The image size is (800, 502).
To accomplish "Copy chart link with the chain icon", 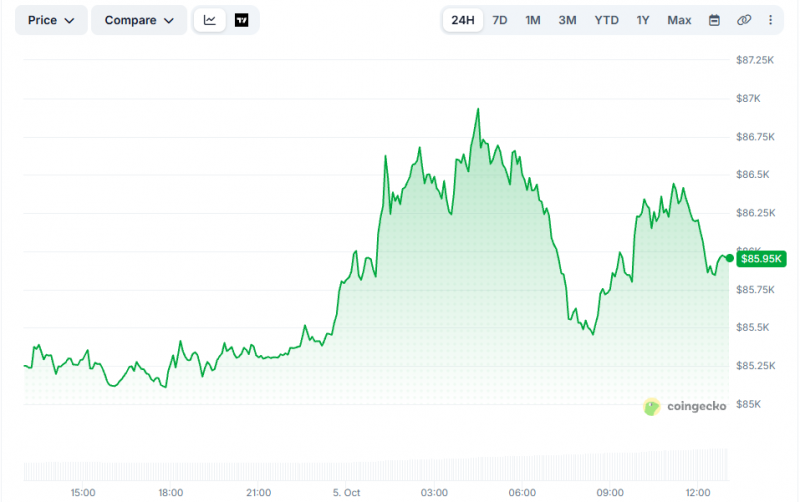I will (744, 20).
